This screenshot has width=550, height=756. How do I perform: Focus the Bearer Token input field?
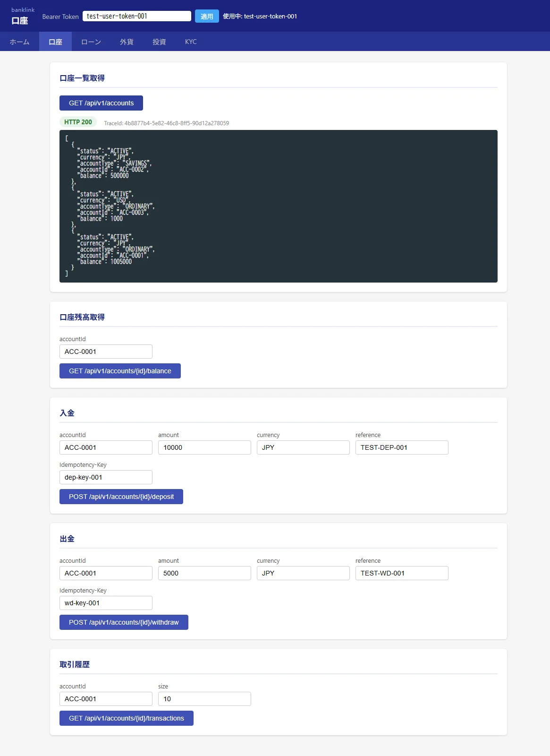tap(137, 16)
